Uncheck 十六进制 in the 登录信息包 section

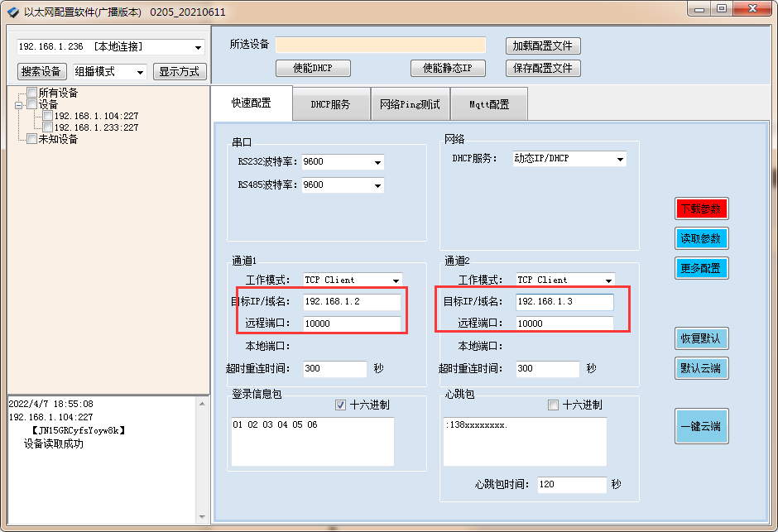pos(340,405)
